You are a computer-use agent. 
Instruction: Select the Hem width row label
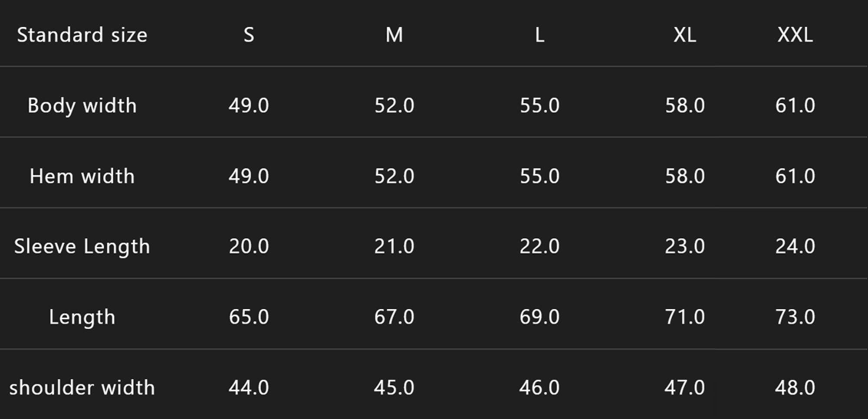[x=82, y=176]
